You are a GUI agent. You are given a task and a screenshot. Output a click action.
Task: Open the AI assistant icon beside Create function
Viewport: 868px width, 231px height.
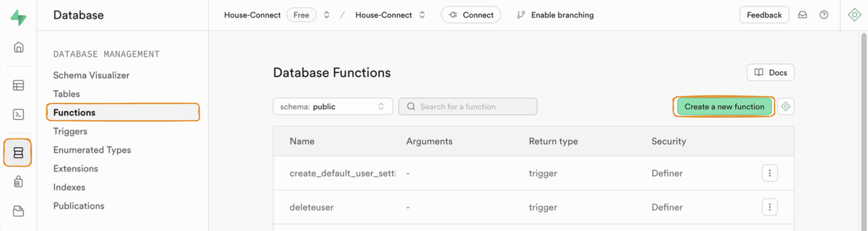(786, 106)
